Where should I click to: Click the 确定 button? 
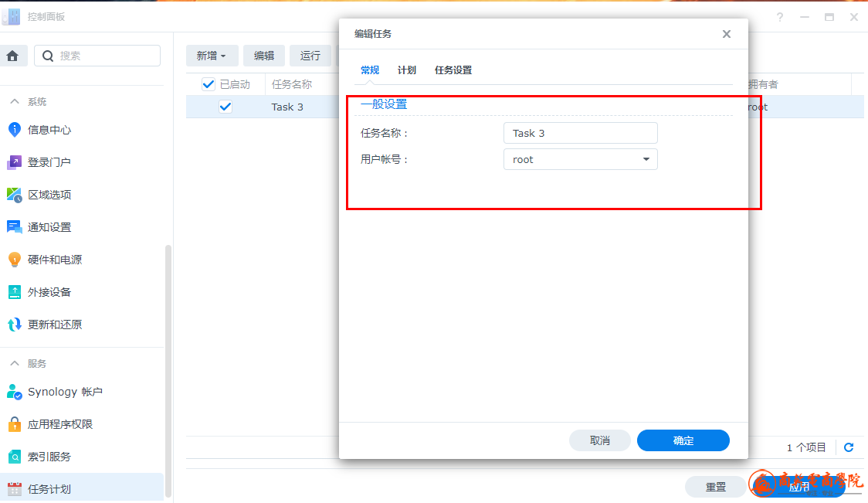pyautogui.click(x=683, y=440)
